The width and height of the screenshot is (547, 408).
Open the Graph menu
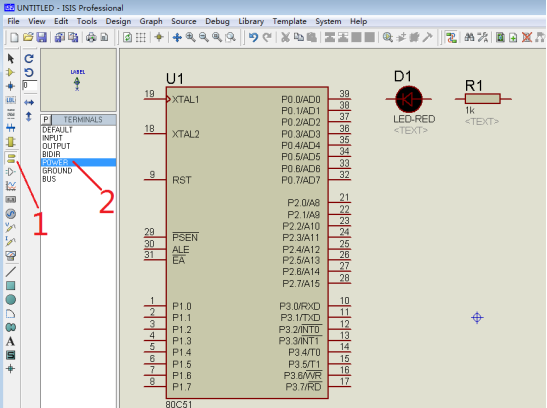tap(151, 21)
